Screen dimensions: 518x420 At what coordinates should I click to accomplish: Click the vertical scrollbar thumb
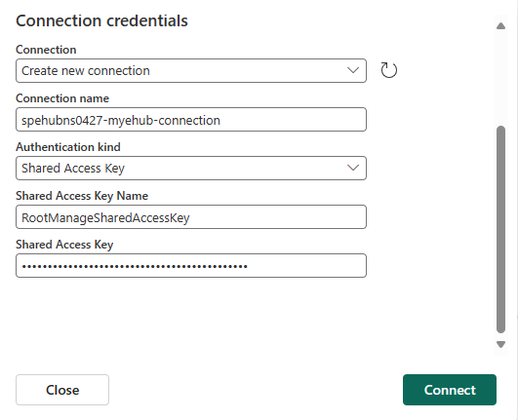(x=500, y=229)
